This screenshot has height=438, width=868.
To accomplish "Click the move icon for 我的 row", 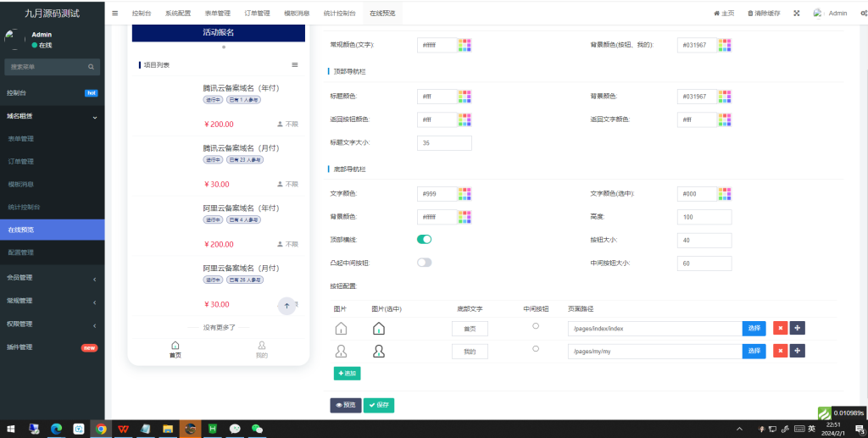I will click(x=797, y=351).
